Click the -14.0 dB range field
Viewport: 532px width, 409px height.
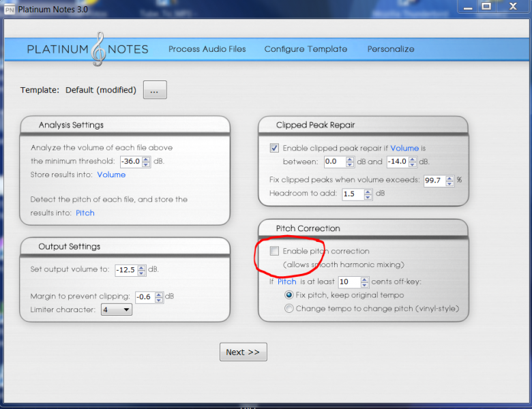pos(398,162)
